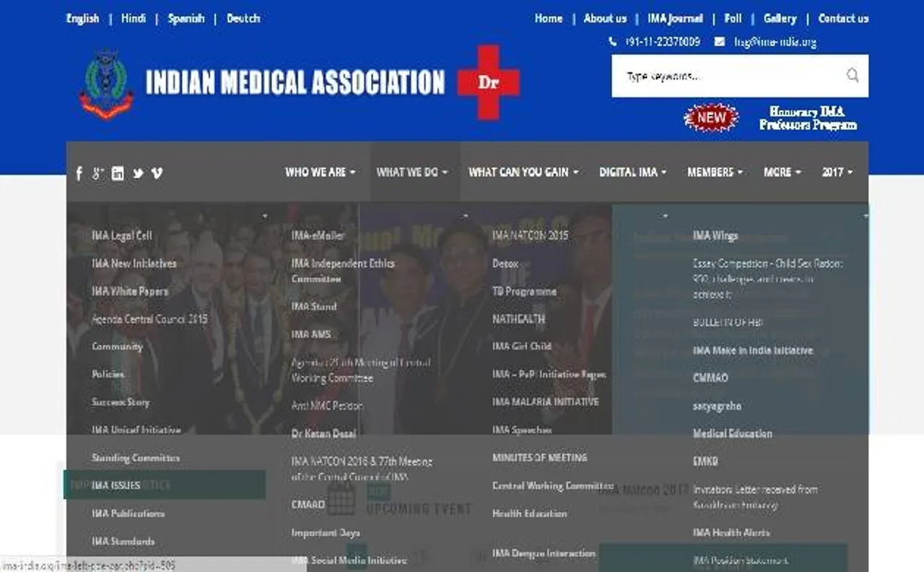
Task: Switch language to Hindi
Action: pos(134,18)
